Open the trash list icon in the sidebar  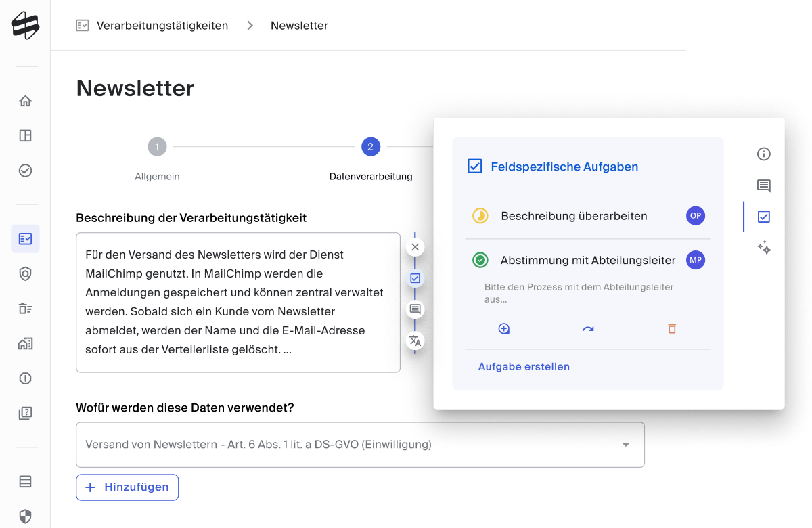coord(25,309)
